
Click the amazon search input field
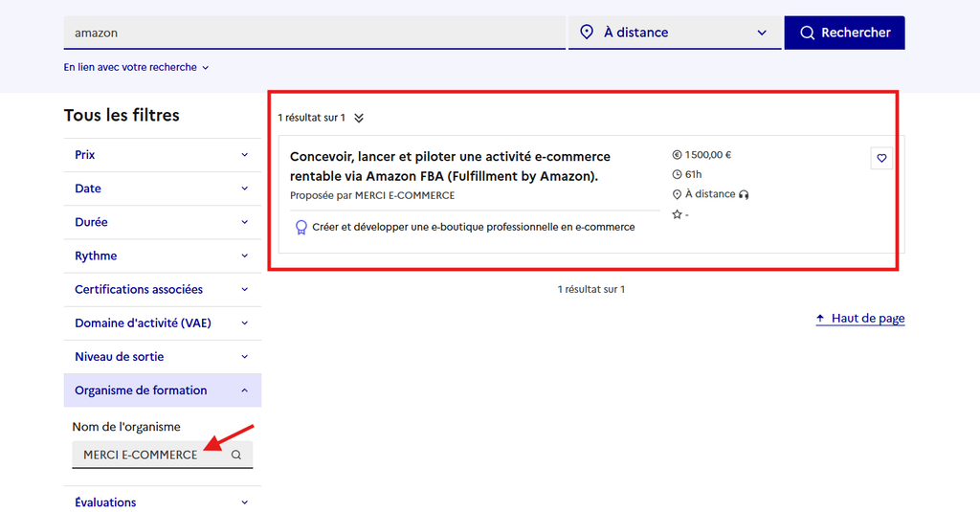pos(314,33)
